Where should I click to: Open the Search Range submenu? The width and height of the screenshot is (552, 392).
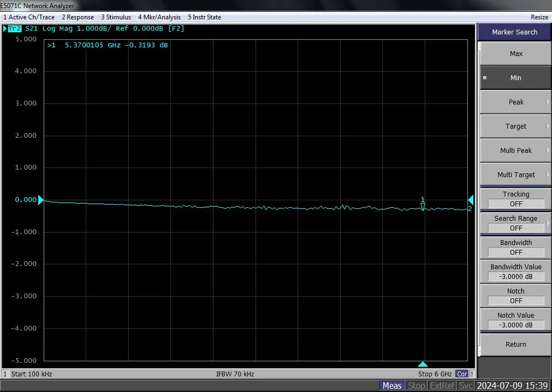(515, 223)
